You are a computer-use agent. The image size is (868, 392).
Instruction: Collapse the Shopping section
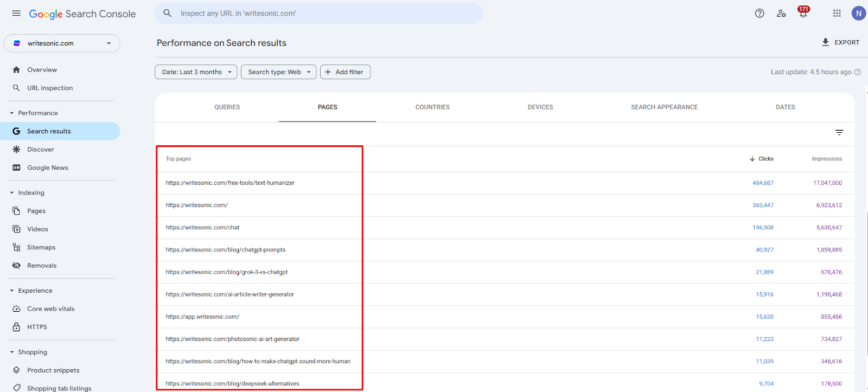click(x=12, y=352)
